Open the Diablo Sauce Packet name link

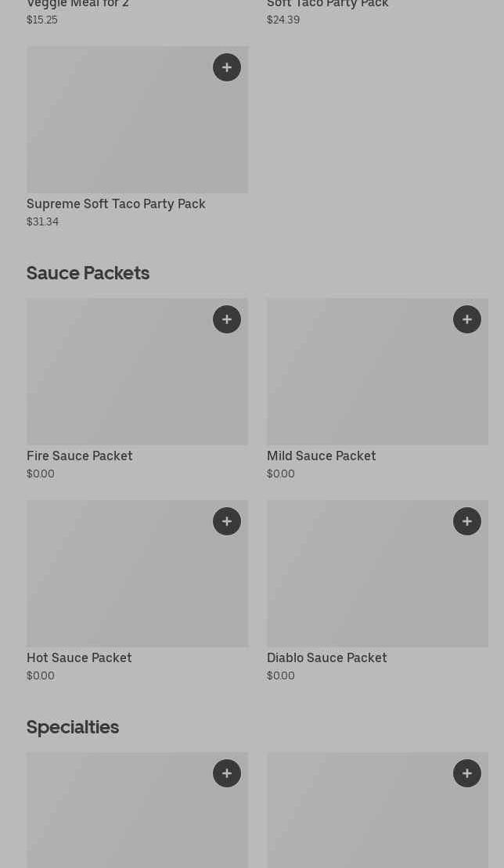[326, 657]
